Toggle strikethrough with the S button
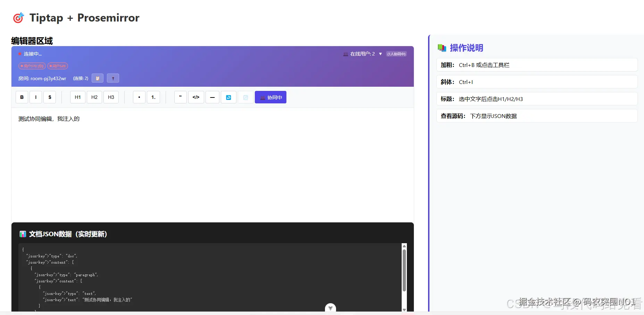Image resolution: width=644 pixels, height=315 pixels. pos(50,97)
